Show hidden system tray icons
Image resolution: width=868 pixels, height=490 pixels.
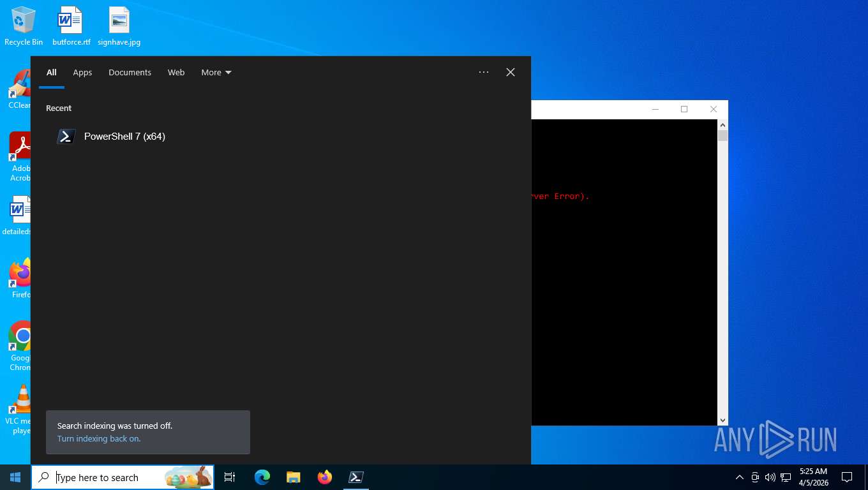[740, 477]
